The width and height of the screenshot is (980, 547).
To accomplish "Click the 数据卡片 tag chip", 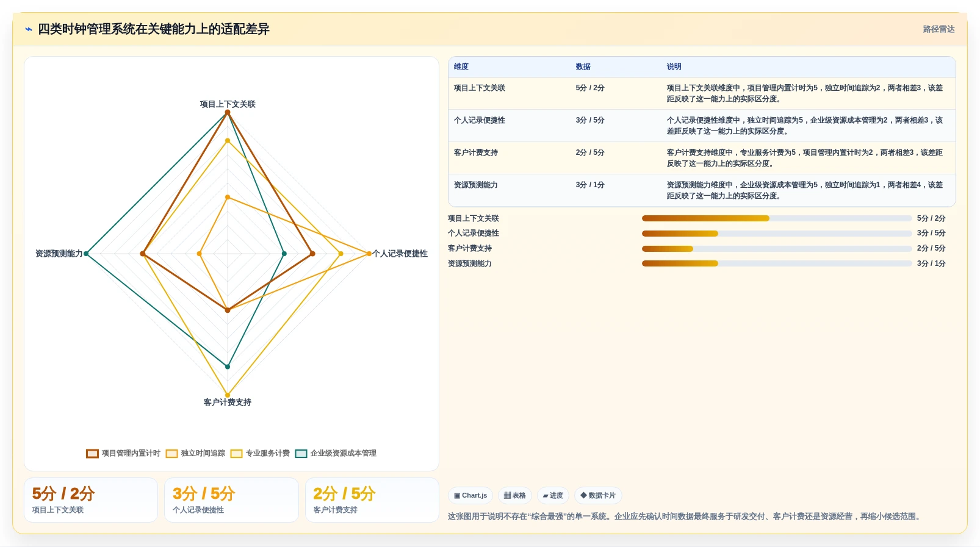I will (x=598, y=496).
